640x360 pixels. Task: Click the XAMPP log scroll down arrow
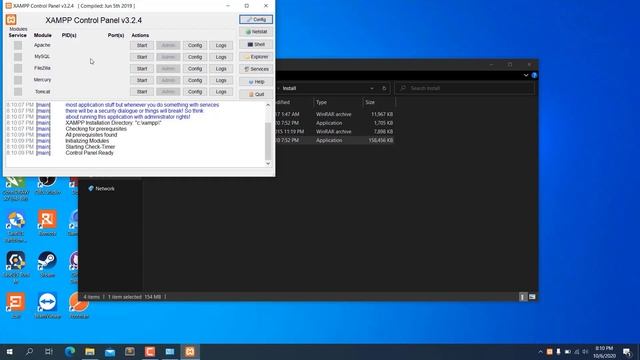(x=268, y=163)
